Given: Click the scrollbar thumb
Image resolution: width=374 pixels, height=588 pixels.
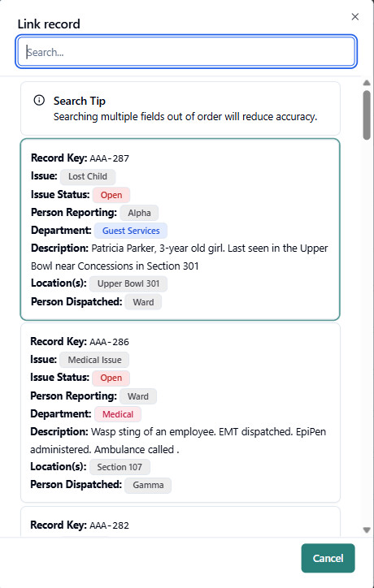Looking at the screenshot, I should tap(367, 115).
